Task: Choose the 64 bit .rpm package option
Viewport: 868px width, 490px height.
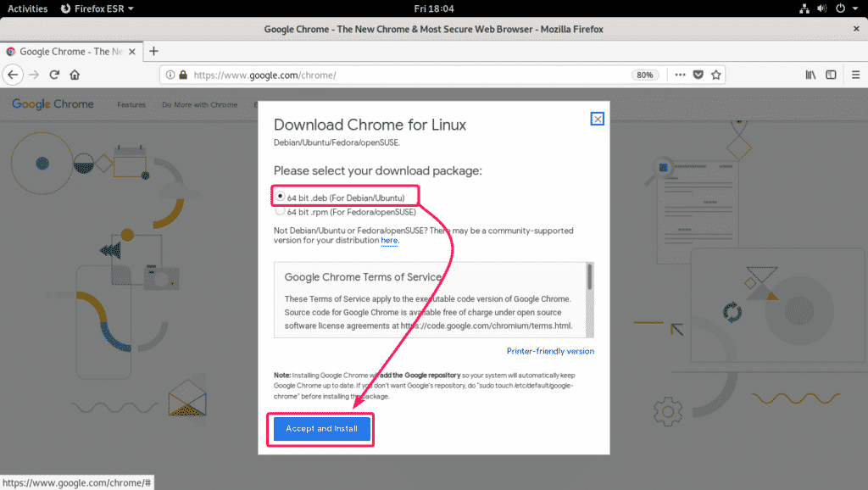Action: click(281, 211)
